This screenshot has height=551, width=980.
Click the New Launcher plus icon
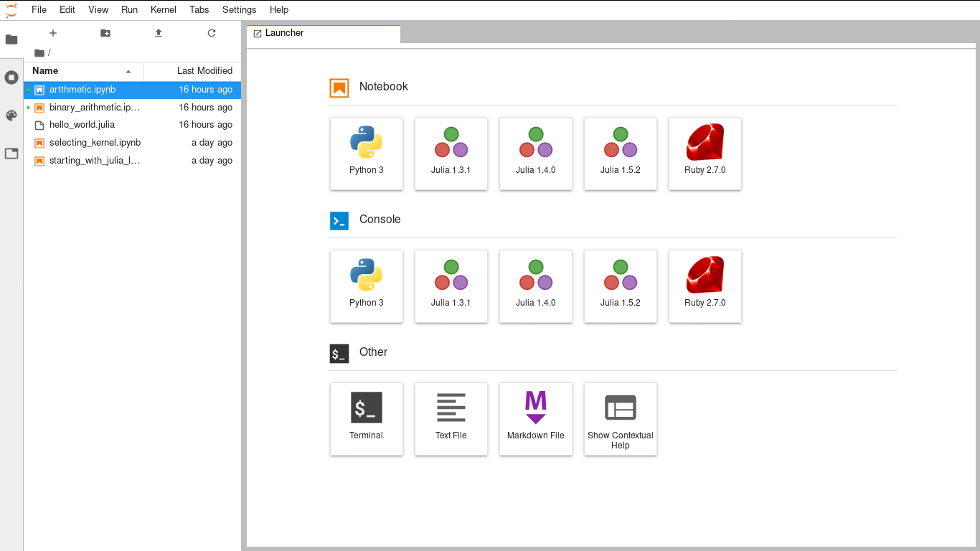click(52, 33)
